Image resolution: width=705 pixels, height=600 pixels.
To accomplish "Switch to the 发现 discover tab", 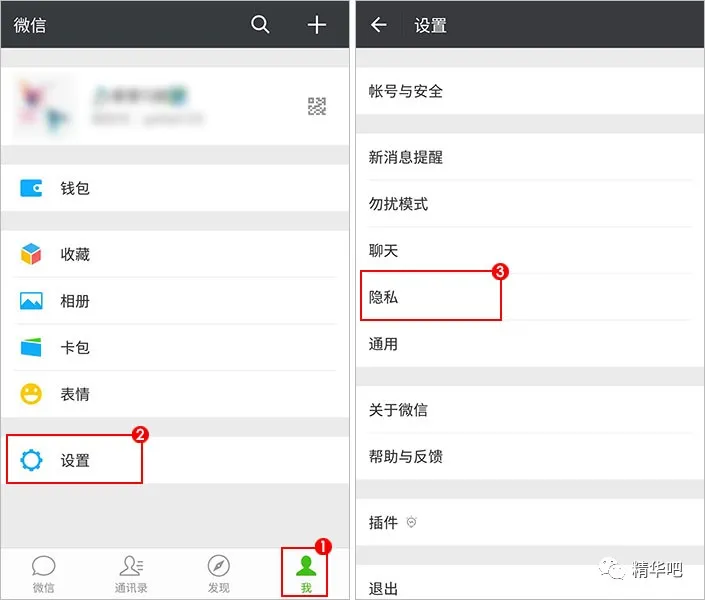I will click(x=219, y=573).
